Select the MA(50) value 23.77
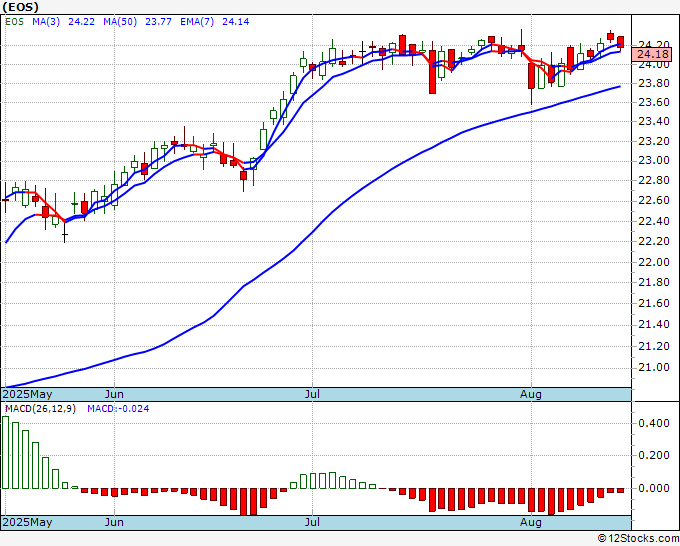This screenshot has height=546, width=680. tap(158, 22)
